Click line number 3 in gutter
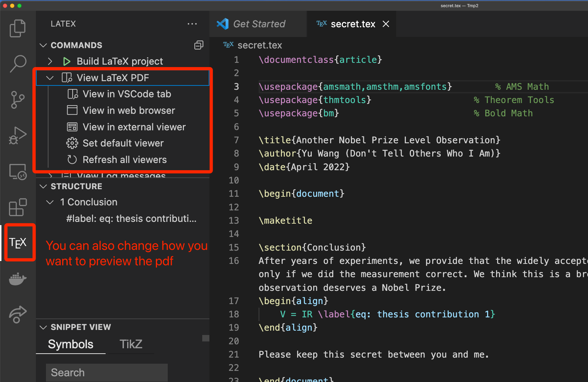This screenshot has height=382, width=588. [236, 87]
